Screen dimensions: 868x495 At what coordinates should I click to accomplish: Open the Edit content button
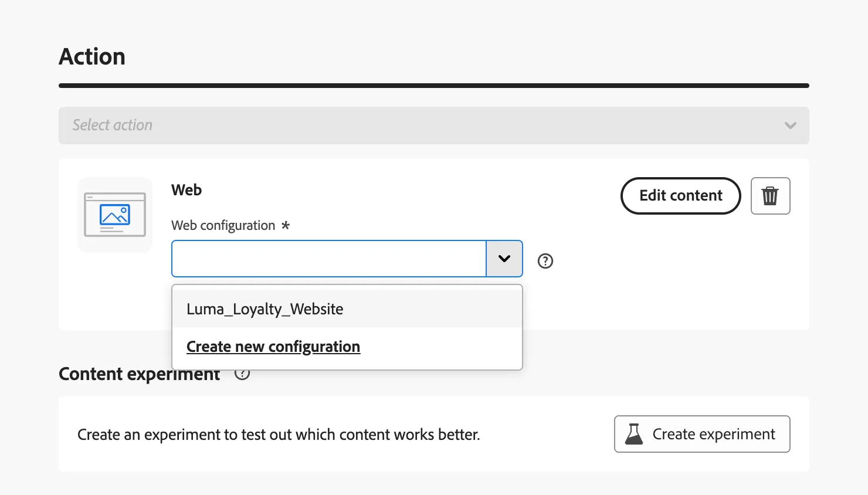681,196
